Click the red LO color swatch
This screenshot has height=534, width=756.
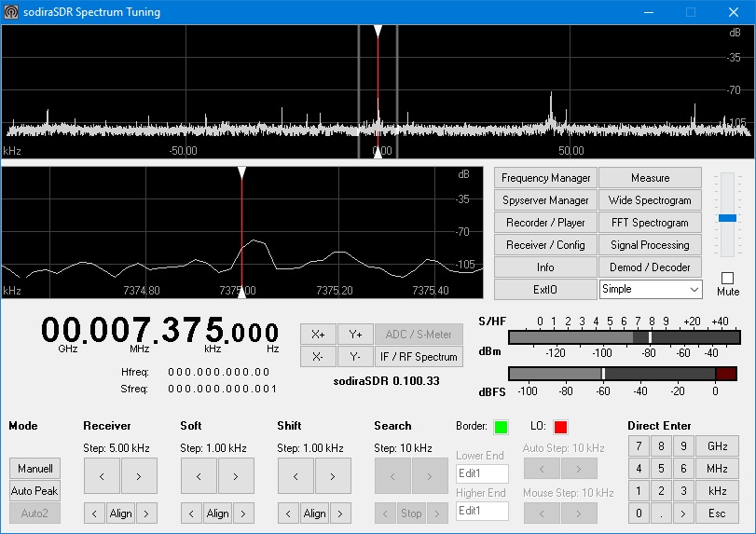point(560,427)
